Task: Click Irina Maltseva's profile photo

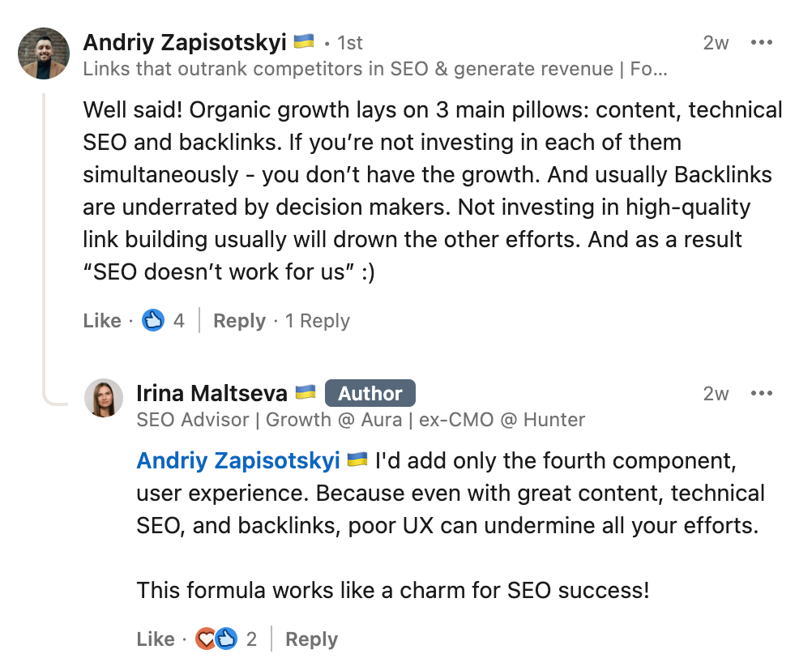Action: pyautogui.click(x=104, y=398)
